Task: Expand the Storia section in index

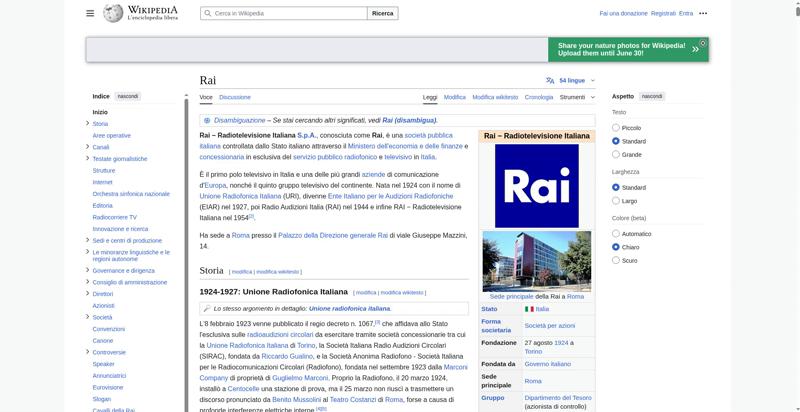Action: pos(88,123)
